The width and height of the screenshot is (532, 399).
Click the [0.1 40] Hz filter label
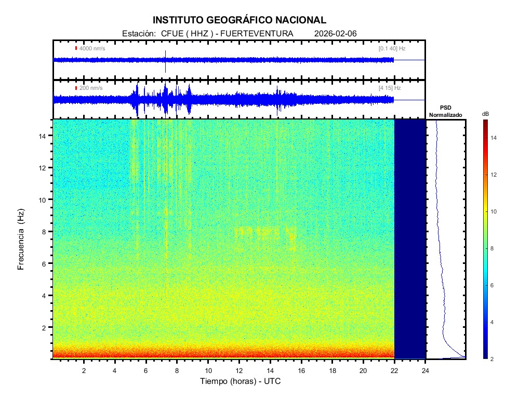392,48
